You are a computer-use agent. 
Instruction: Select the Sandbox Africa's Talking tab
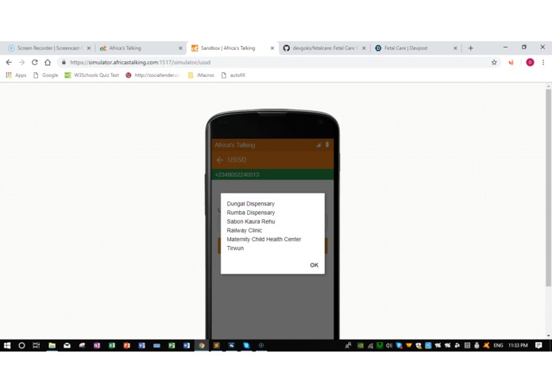coord(233,48)
